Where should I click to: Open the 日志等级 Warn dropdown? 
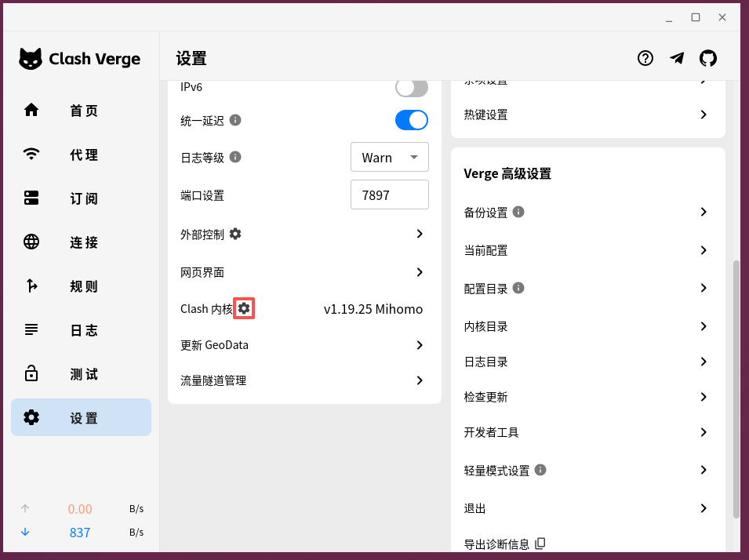389,157
